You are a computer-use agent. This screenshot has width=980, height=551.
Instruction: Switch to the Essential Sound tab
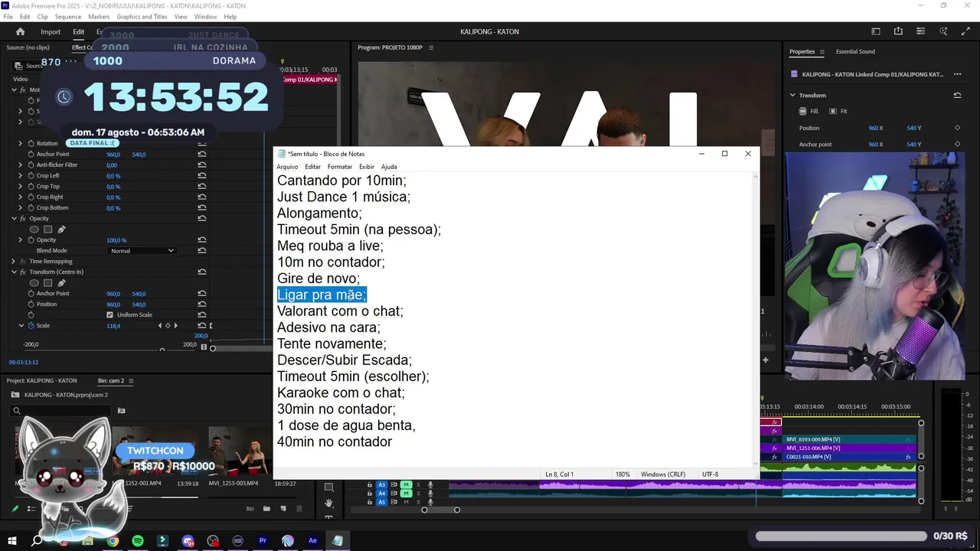pyautogui.click(x=855, y=52)
